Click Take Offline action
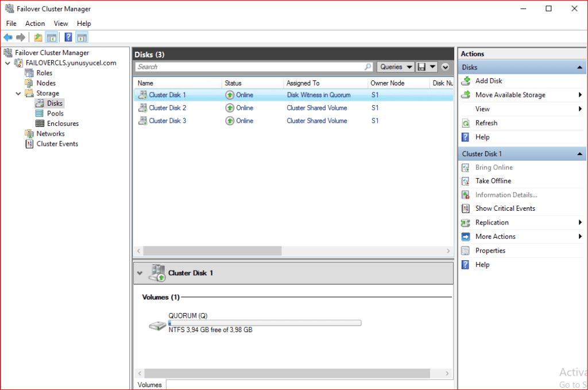 [x=493, y=181]
